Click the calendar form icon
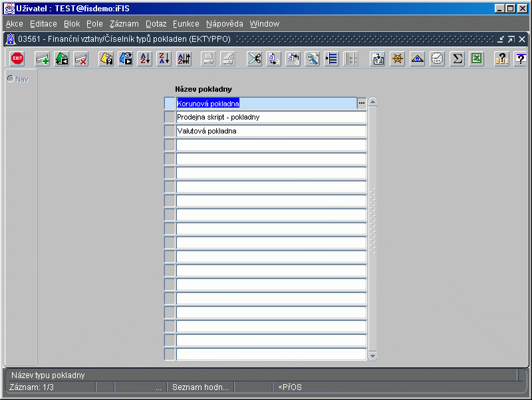 click(x=378, y=58)
